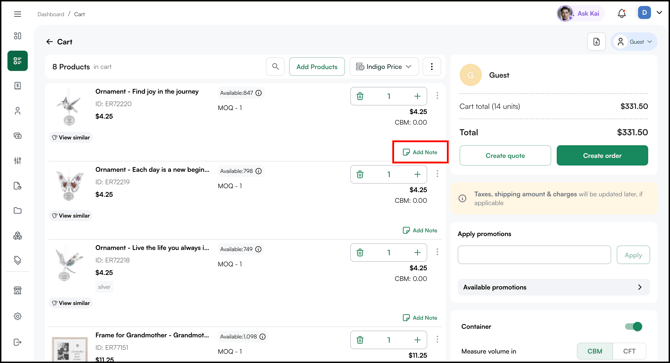Open the Indigo Price dropdown
Screen dimensions: 670x363
pyautogui.click(x=384, y=67)
